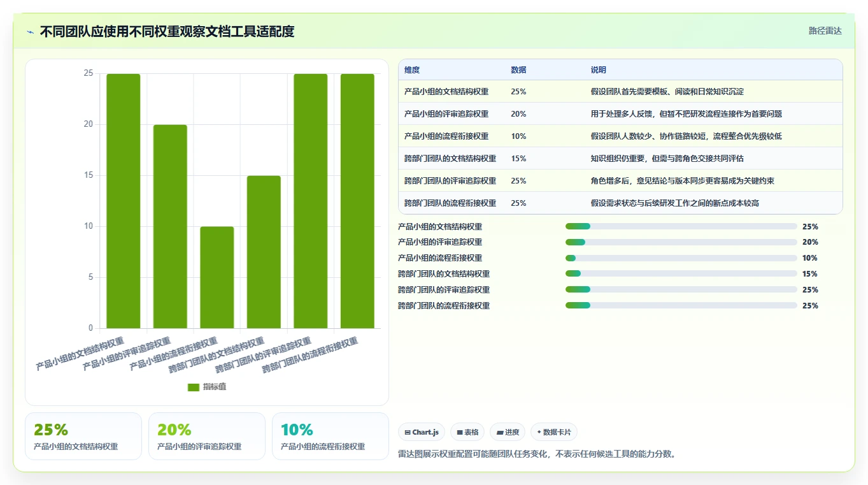Screen dimensions: 868x485
Task: Toggle the green 指标值 legend swatch
Action: 194,387
